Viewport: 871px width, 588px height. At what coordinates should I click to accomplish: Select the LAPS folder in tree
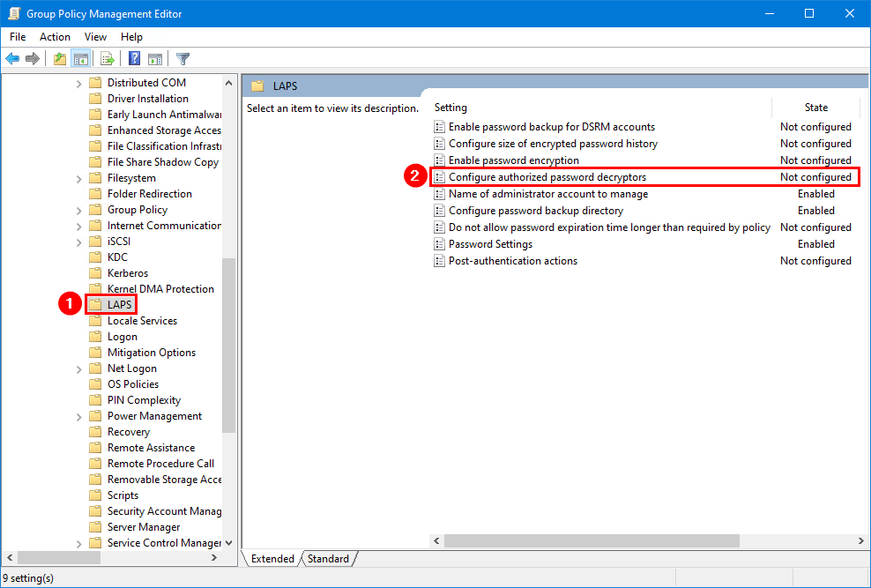pyautogui.click(x=119, y=305)
